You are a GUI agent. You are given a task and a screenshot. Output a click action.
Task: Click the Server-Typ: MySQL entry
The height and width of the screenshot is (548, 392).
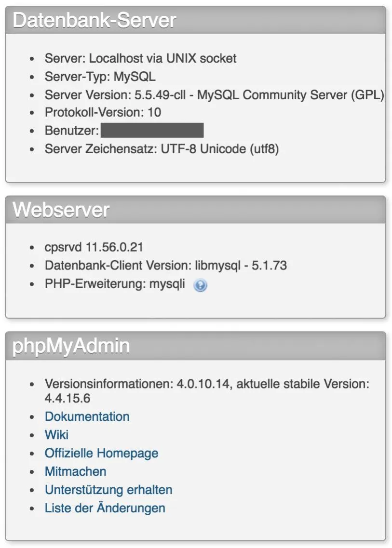(x=100, y=77)
